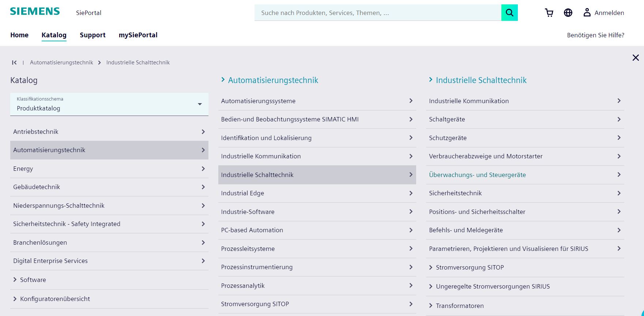Open Befehls- und Meldegeräte
The width and height of the screenshot is (644, 316).
click(x=525, y=230)
